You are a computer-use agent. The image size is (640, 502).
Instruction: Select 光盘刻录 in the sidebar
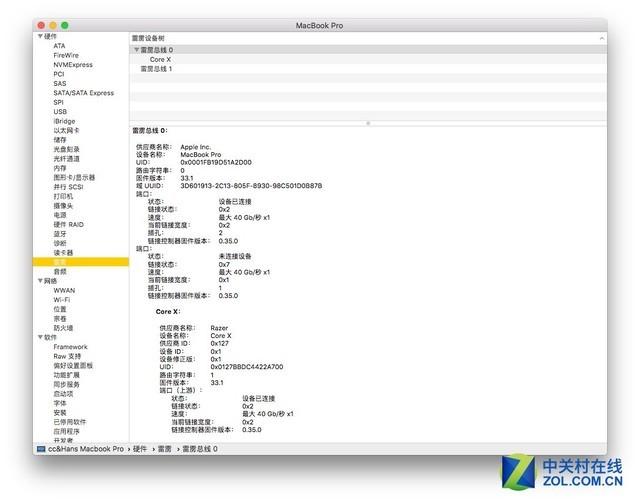66,149
